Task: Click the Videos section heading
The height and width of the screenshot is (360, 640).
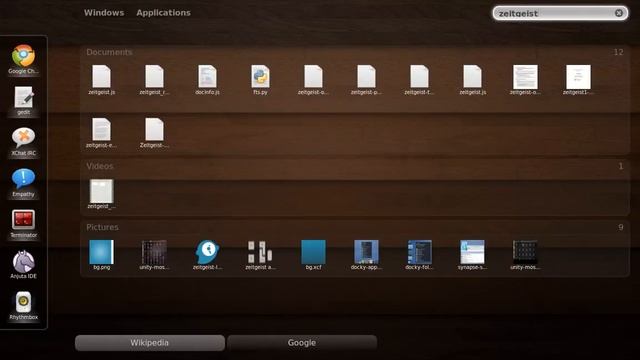Action: pos(100,166)
